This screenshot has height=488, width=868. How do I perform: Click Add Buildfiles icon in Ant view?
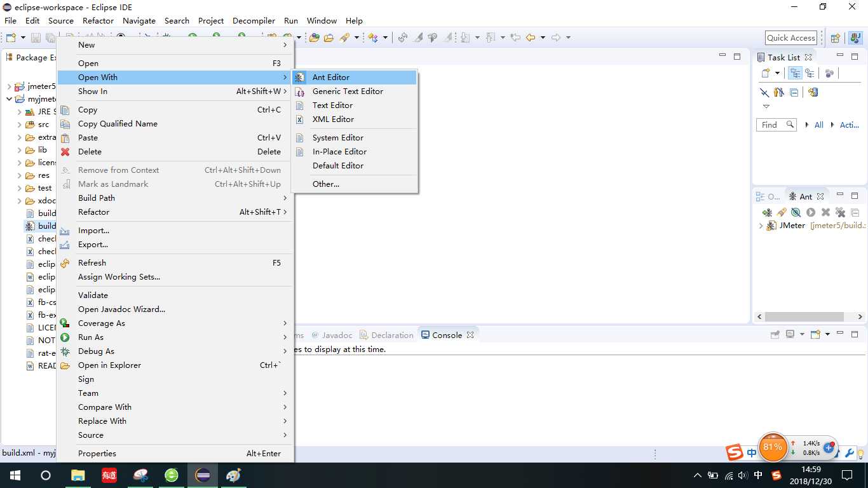tap(768, 212)
